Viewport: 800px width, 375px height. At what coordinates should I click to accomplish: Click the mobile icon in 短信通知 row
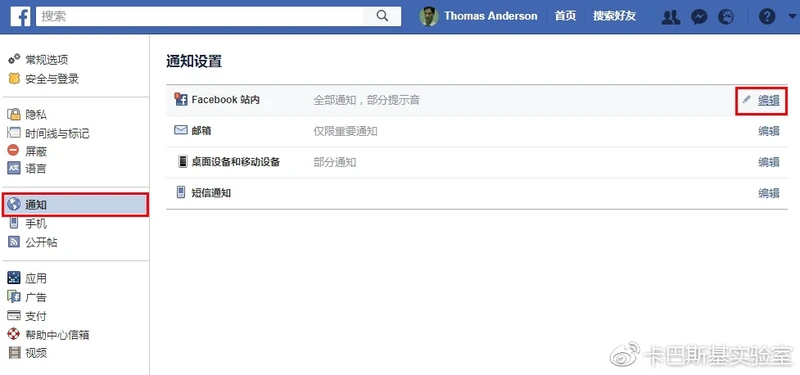pyautogui.click(x=181, y=192)
